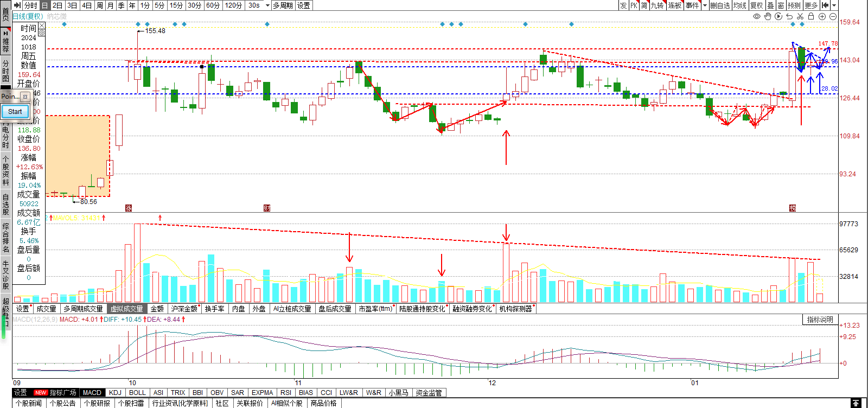The width and height of the screenshot is (868, 408).
Task: Click the zoom-in plus circle icon
Action: pyautogui.click(x=822, y=16)
